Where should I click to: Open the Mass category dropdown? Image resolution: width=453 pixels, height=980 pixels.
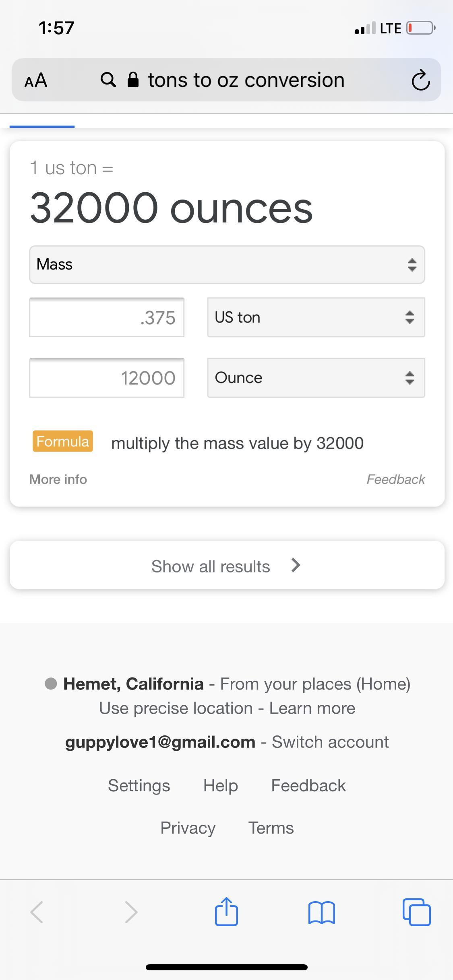click(x=227, y=265)
